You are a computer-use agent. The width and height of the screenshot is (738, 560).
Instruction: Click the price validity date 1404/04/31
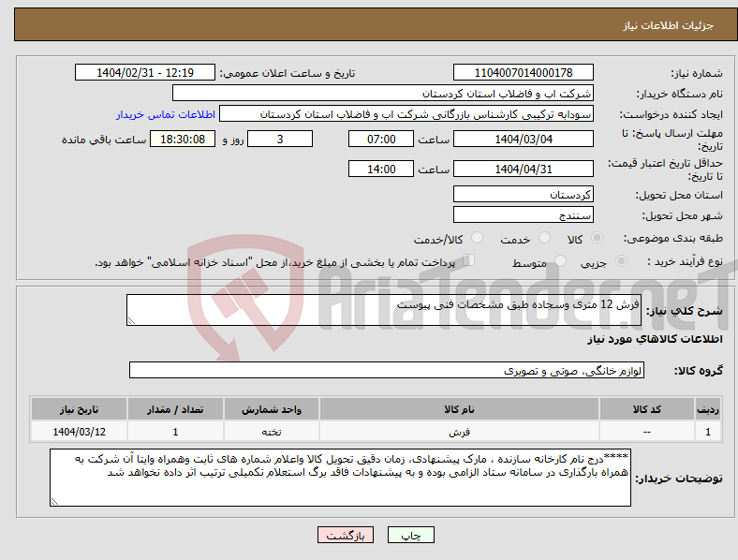pyautogui.click(x=523, y=169)
